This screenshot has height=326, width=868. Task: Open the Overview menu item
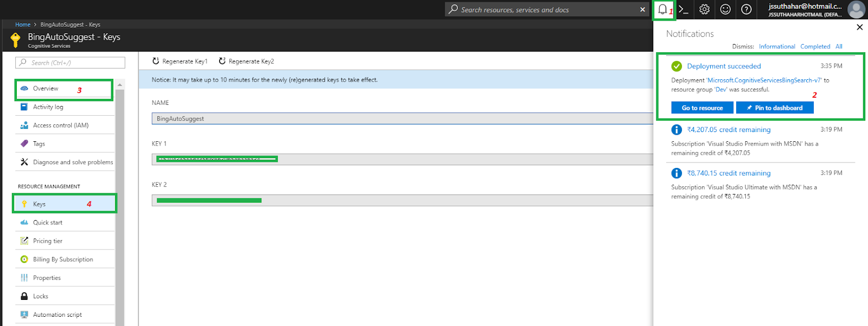pos(65,89)
